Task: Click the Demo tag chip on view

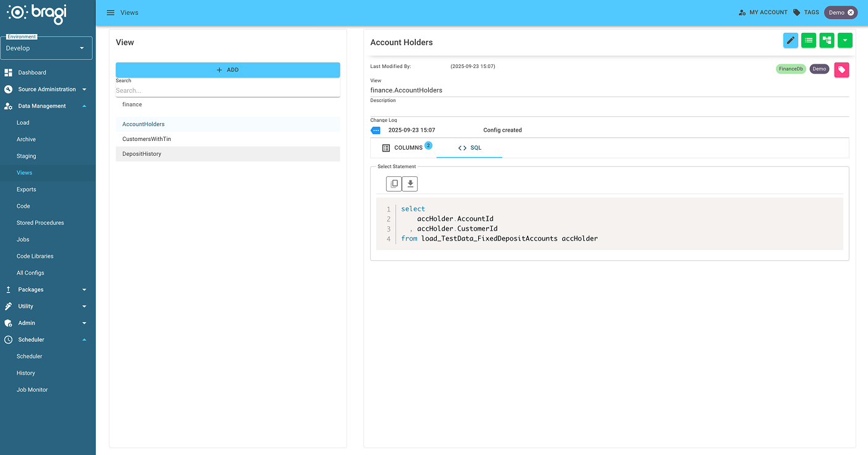Action: (819, 69)
